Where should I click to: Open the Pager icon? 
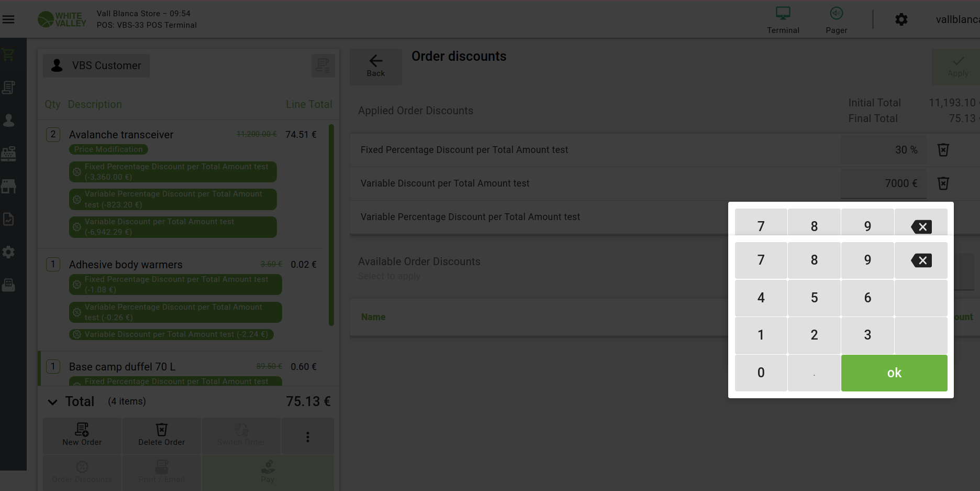point(836,20)
